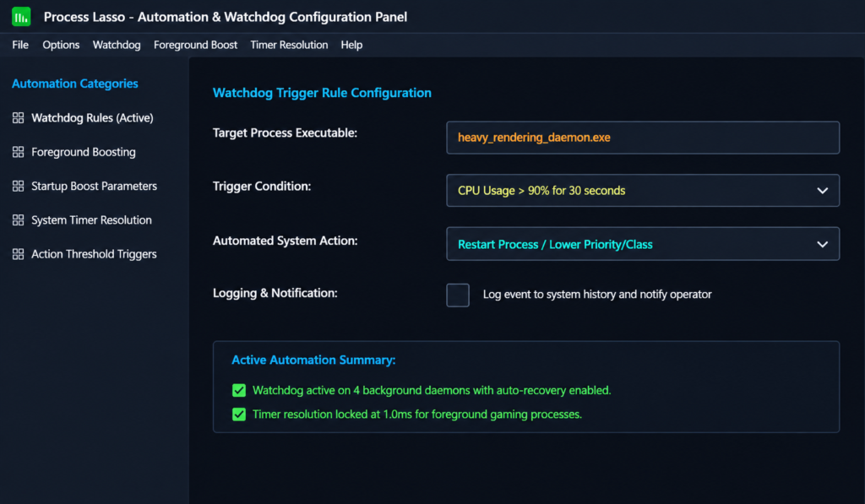Go to Startup Boost Parameters category

point(95,186)
